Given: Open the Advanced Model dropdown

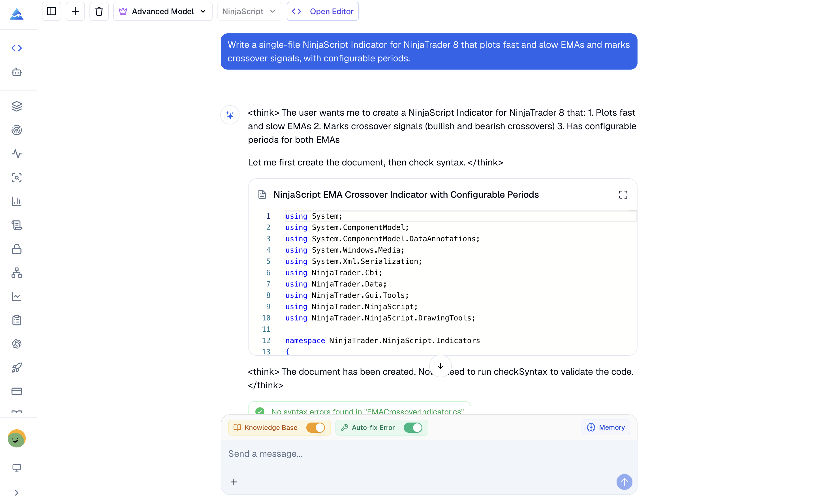Looking at the screenshot, I should 163,11.
